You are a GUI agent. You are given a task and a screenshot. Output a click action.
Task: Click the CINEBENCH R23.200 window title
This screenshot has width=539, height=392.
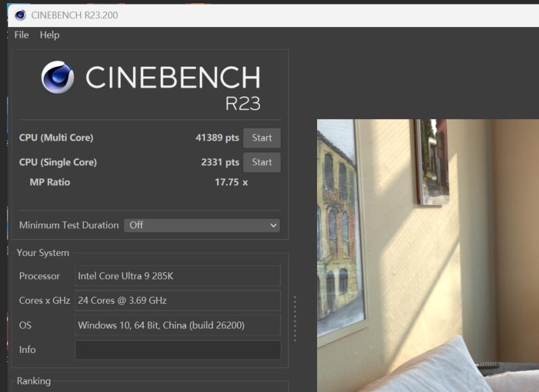pyautogui.click(x=74, y=15)
